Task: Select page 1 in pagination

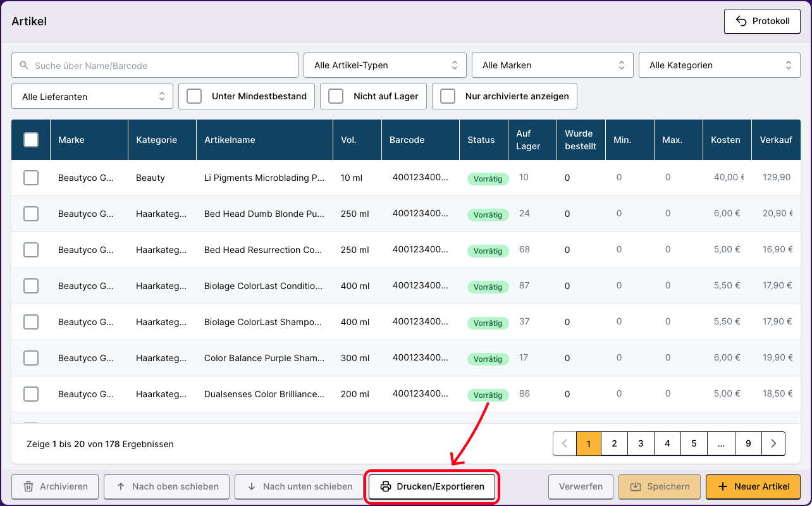Action: pyautogui.click(x=588, y=444)
